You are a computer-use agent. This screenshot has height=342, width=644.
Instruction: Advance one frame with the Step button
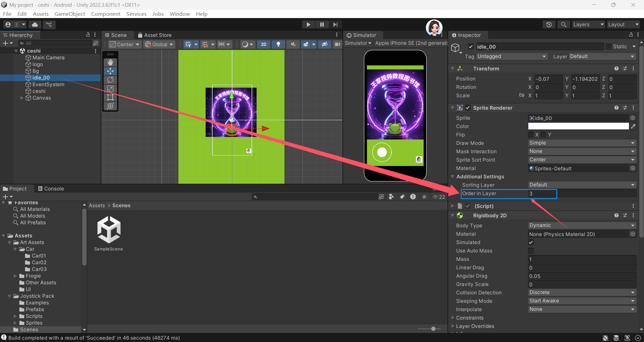pos(335,24)
